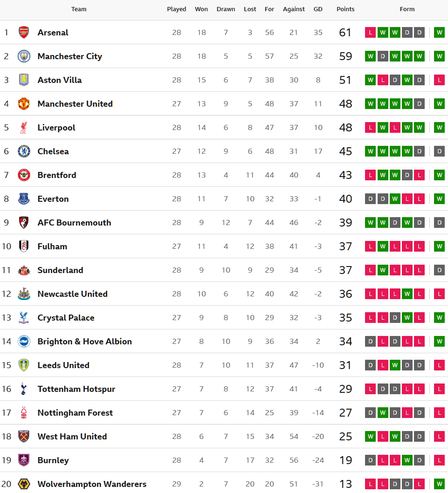Open the Nottingham Forest team link
The image size is (448, 493).
75,413
